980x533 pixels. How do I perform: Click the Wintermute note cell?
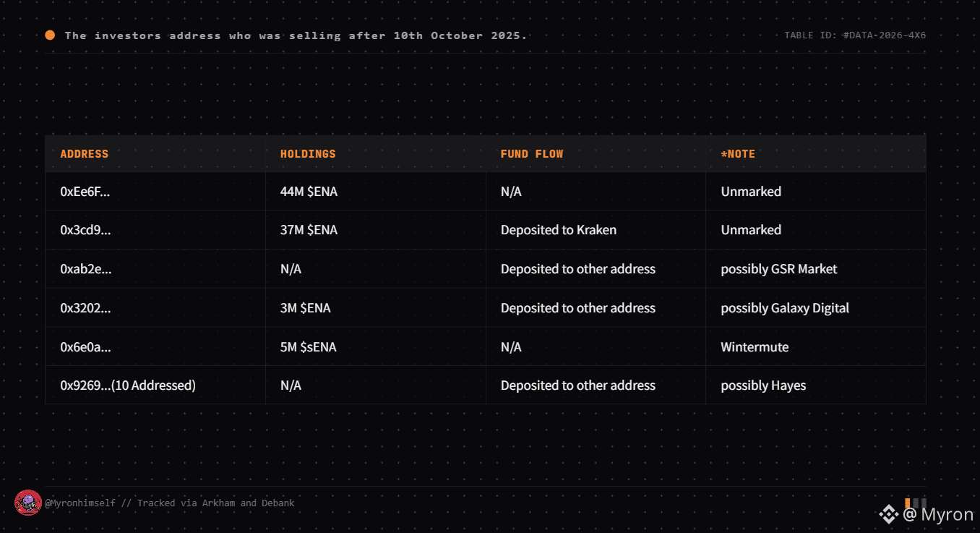[x=755, y=347]
